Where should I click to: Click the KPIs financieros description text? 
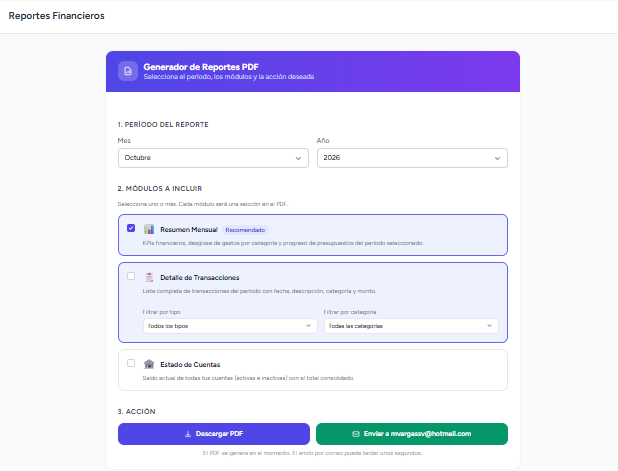coord(283,243)
